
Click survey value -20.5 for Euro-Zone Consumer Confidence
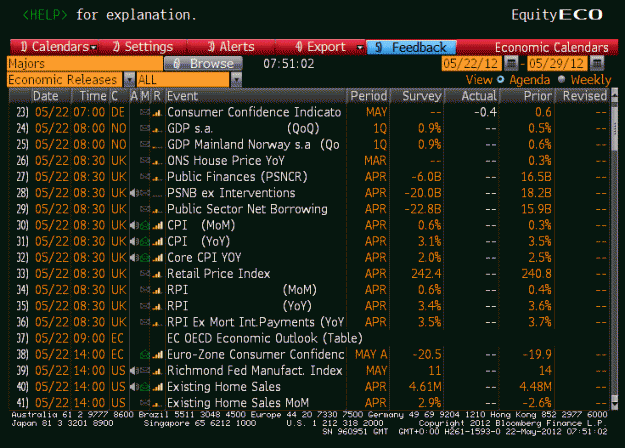(x=427, y=355)
